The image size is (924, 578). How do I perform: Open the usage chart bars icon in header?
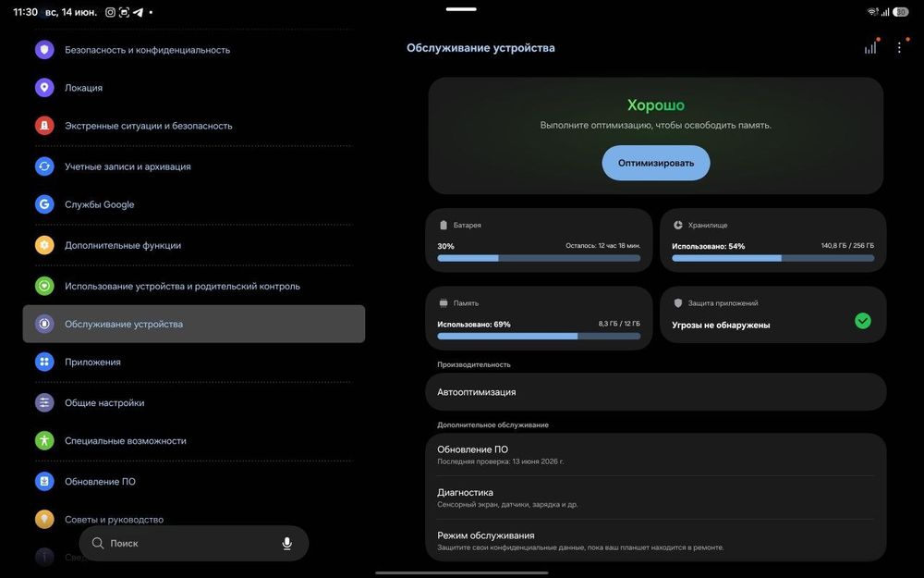[871, 47]
